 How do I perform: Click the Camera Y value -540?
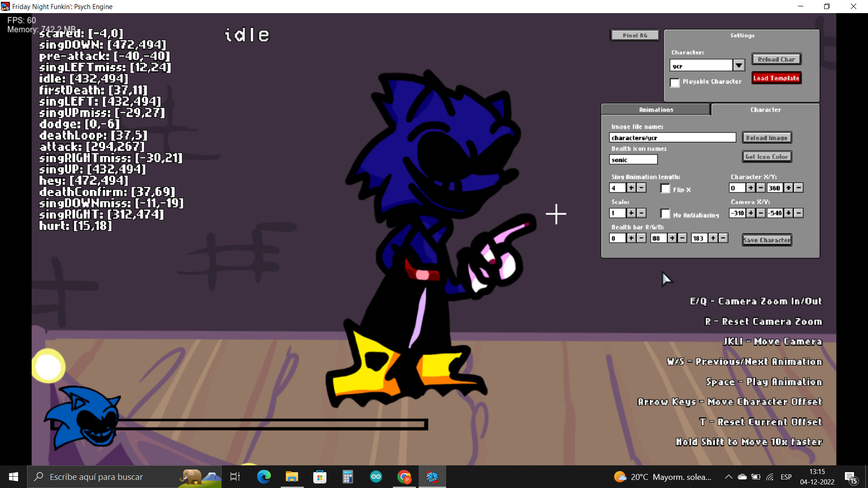[x=775, y=213]
